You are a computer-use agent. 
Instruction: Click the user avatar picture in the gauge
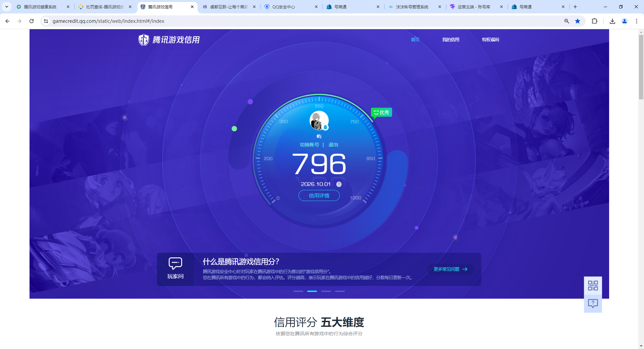319,121
